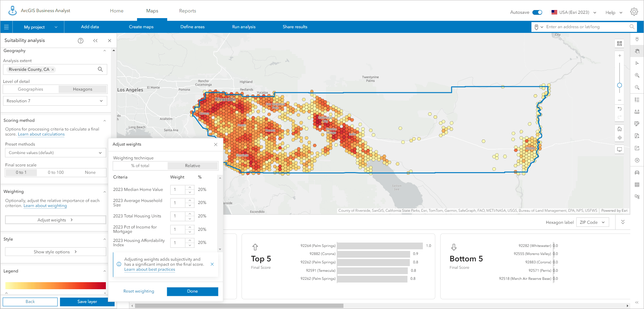The height and width of the screenshot is (309, 644).
Task: Select Geographies level of detail option
Action: (30, 89)
